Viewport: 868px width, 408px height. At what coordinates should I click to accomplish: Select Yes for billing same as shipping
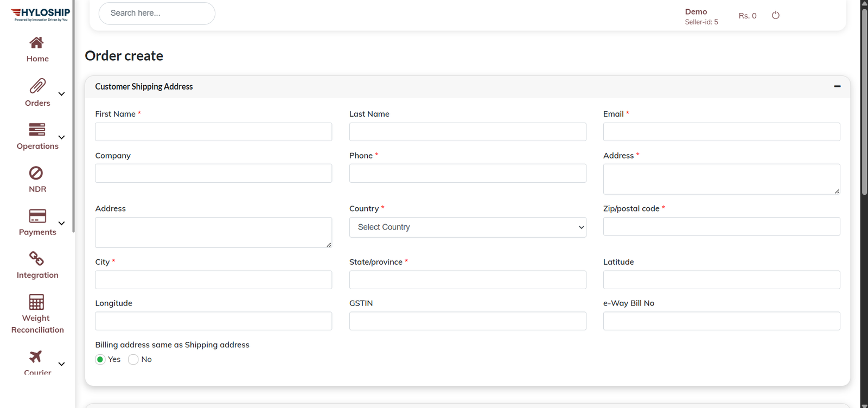[x=100, y=359]
